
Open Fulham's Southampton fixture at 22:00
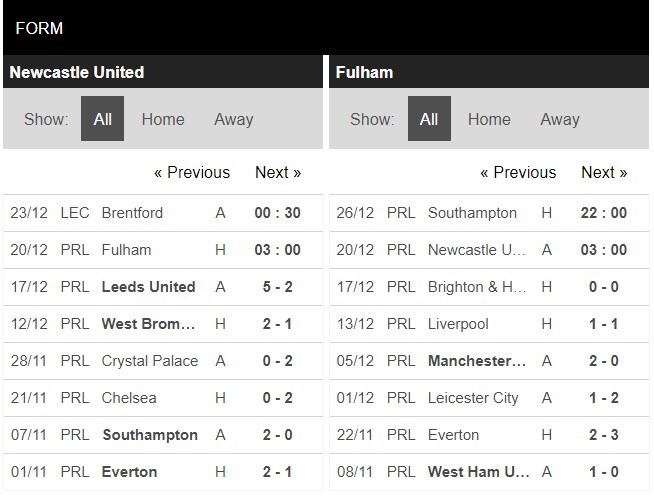click(x=472, y=213)
